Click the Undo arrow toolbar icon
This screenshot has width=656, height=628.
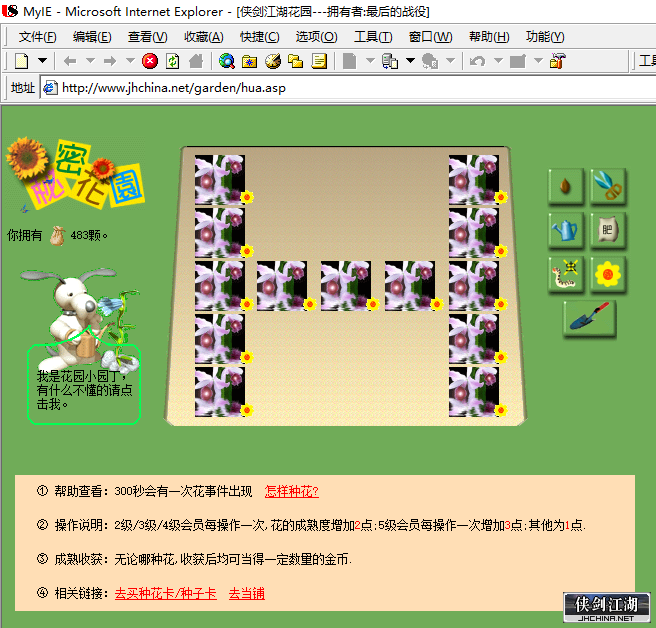point(477,62)
